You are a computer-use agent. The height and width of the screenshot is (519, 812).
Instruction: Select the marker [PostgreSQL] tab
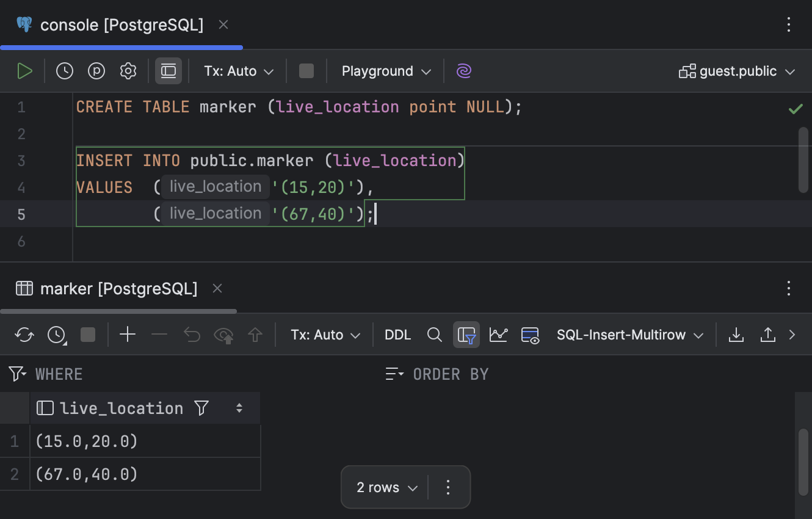118,288
